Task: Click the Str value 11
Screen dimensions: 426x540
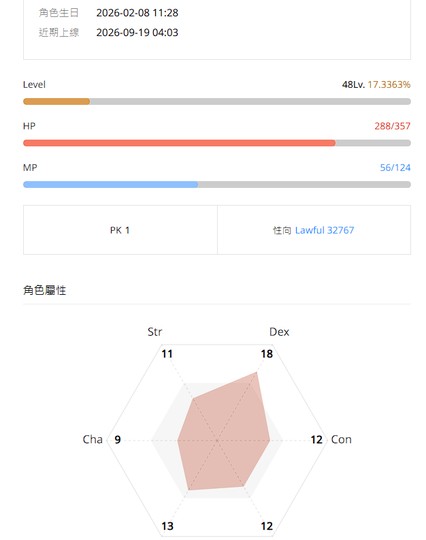Action: click(x=167, y=354)
